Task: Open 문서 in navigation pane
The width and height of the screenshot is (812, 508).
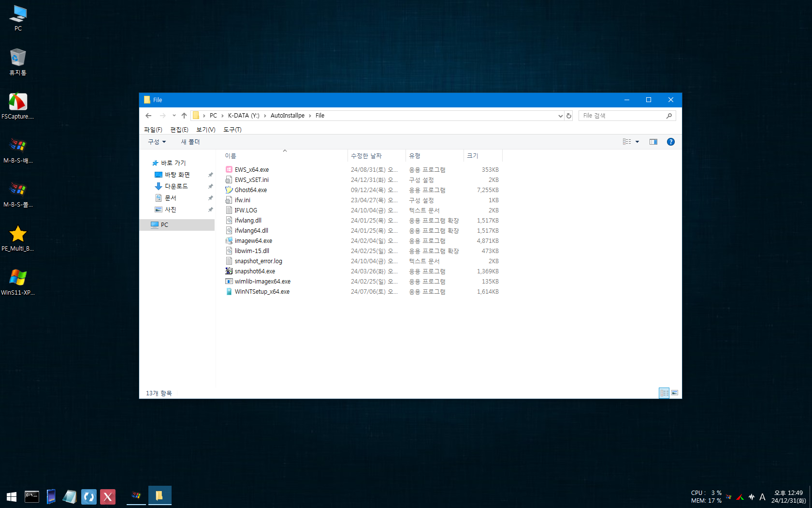Action: coord(166,198)
